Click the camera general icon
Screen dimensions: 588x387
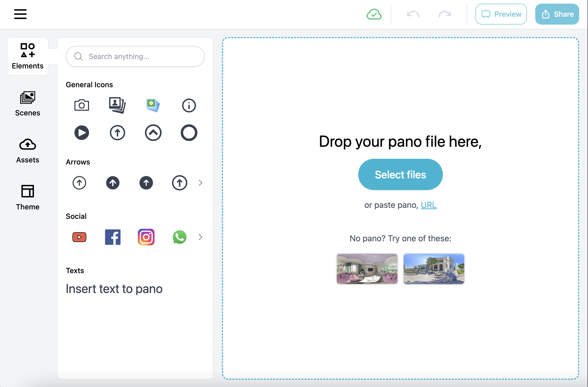[82, 105]
